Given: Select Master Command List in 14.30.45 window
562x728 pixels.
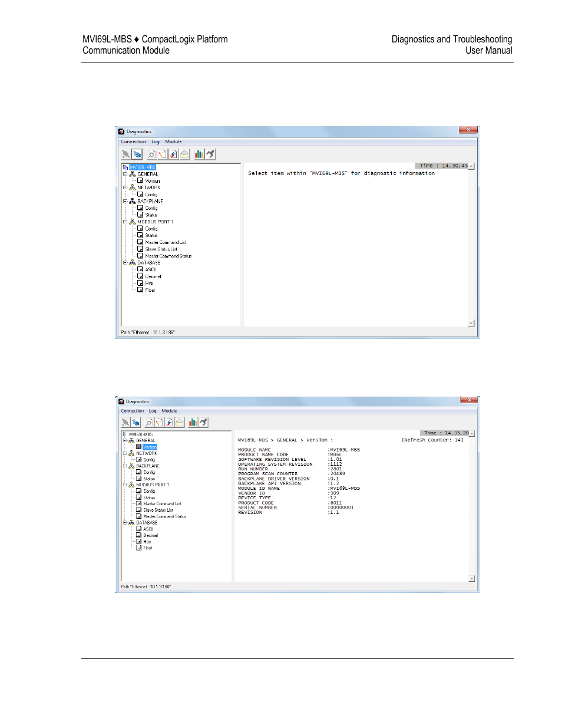Looking at the screenshot, I should point(166,242).
